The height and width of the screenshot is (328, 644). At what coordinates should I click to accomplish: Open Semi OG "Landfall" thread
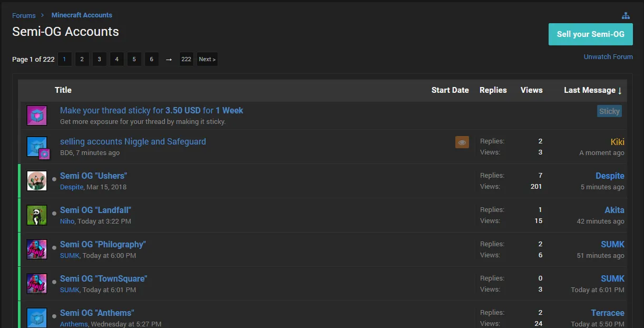click(95, 210)
